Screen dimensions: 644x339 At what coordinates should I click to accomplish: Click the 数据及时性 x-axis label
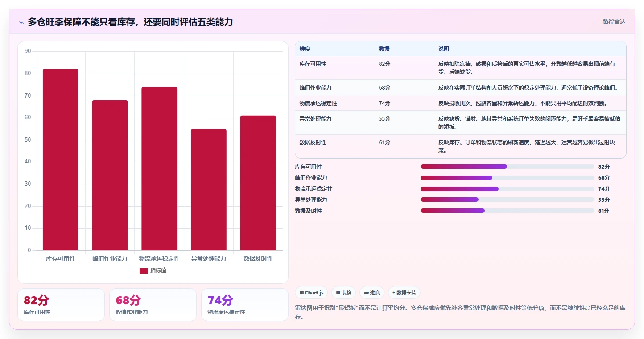[258, 258]
